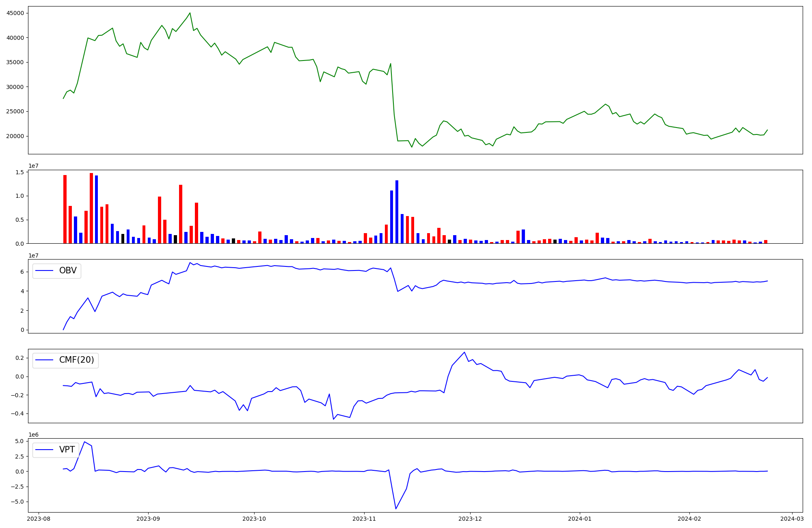The image size is (812, 528).
Task: Click the 2024-02 date tick label
Action: pyautogui.click(x=689, y=519)
